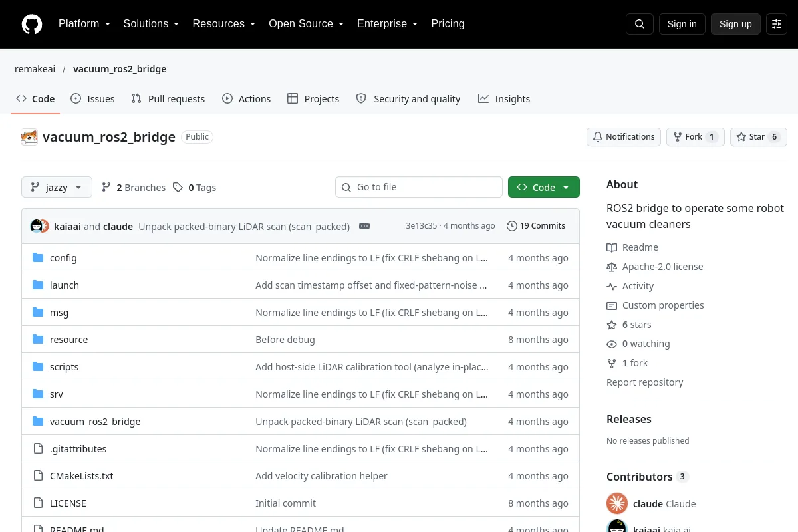Click the file icon beside LICENSE
The image size is (798, 532).
(x=38, y=503)
